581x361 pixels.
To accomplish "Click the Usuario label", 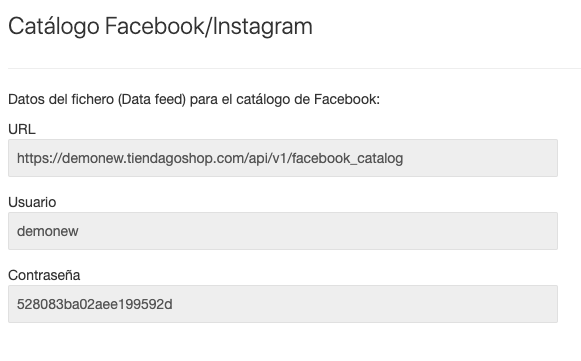I will point(32,202).
